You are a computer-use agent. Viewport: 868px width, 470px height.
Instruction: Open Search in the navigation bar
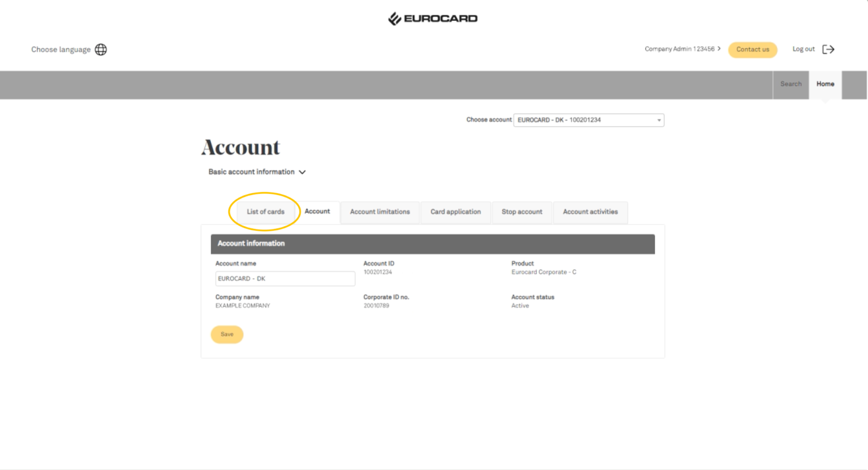[790, 84]
